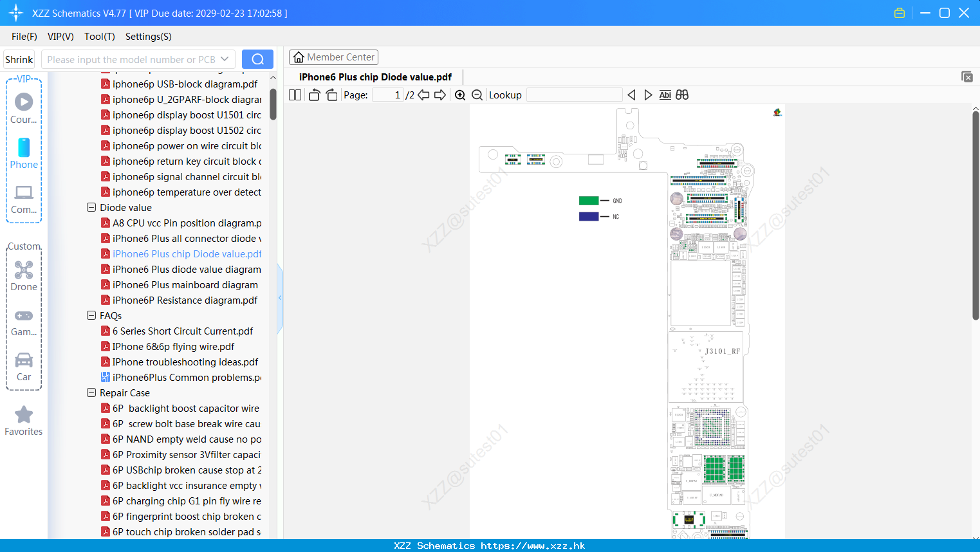The height and width of the screenshot is (552, 980).
Task: Click the Lookup text field
Action: tap(575, 95)
